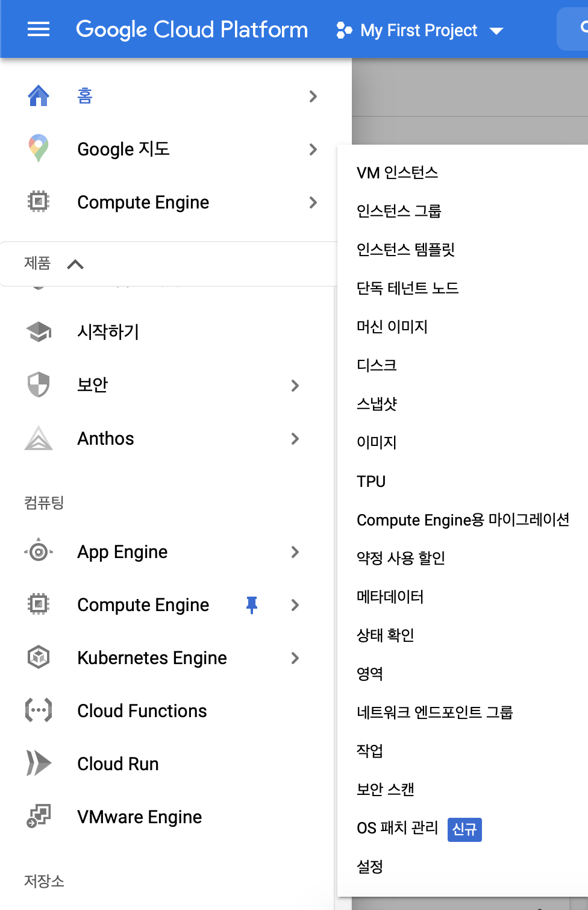Viewport: 588px width, 910px height.
Task: Click the project hexagon dots icon
Action: click(x=344, y=30)
